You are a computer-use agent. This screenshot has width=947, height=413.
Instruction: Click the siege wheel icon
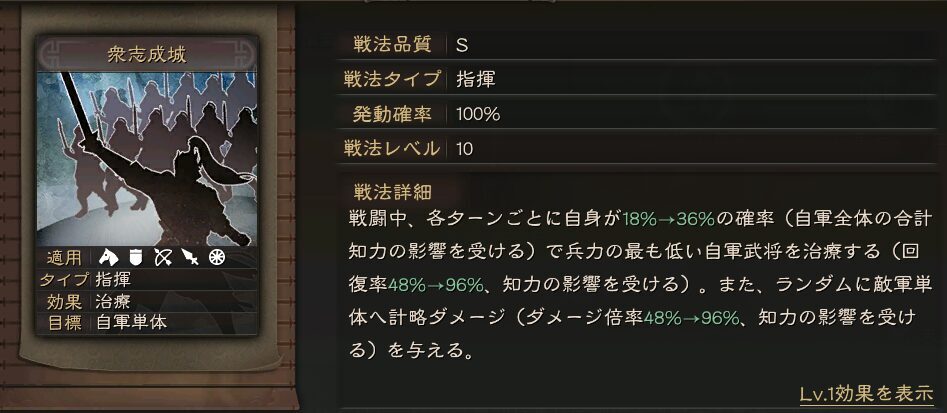pos(216,258)
